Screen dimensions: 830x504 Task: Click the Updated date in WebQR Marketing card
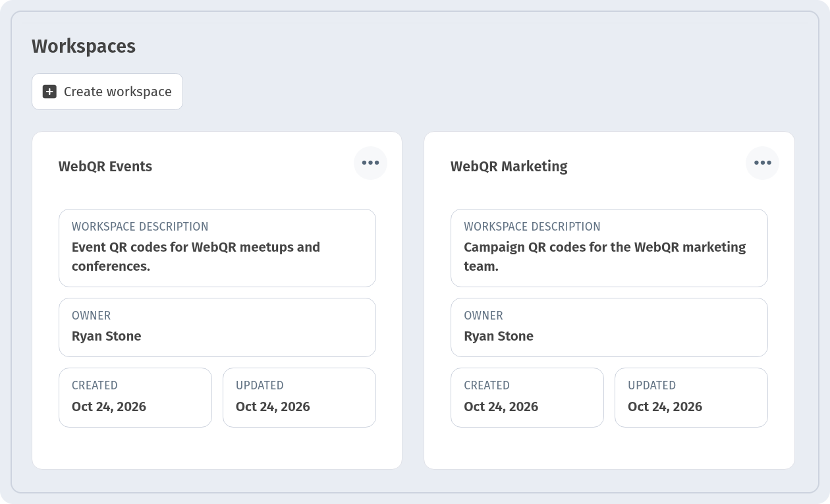665,406
